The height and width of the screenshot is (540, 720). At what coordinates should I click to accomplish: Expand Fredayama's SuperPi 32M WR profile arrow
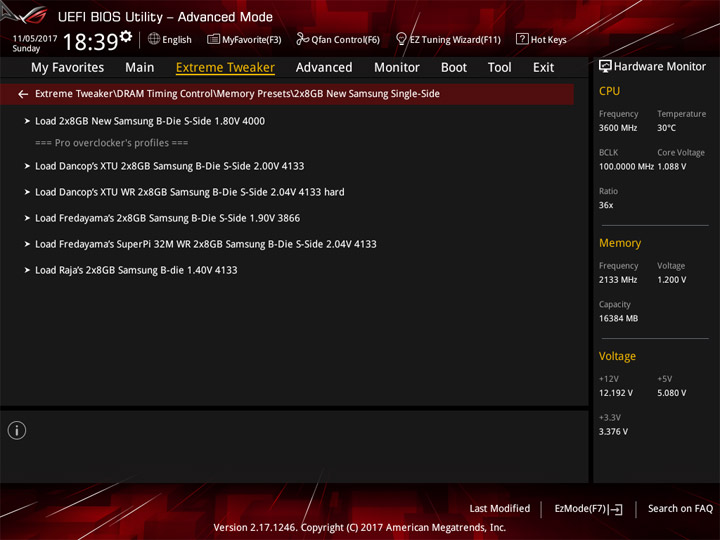tap(27, 244)
